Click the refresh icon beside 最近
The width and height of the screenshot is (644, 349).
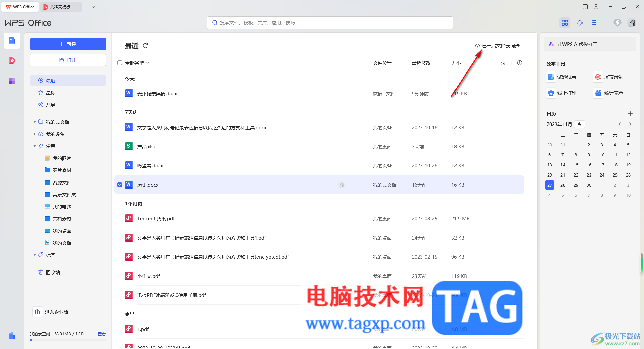pyautogui.click(x=145, y=46)
